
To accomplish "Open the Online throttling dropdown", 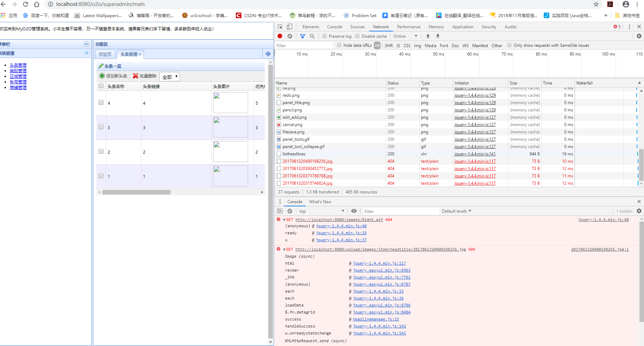I will [405, 36].
